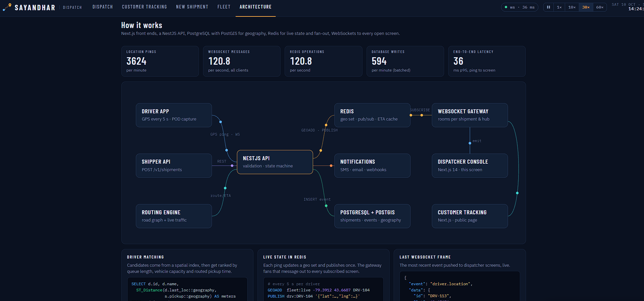Go to the Customer Tracking tab

click(x=144, y=7)
